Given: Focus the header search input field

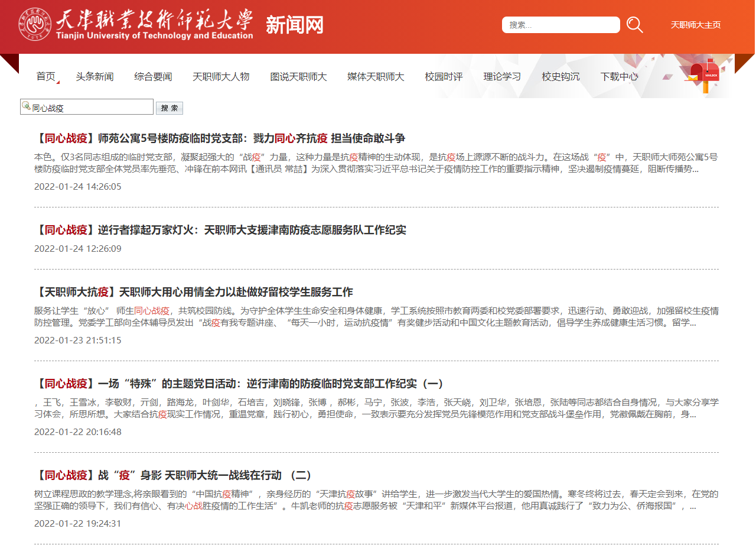Looking at the screenshot, I should [561, 25].
